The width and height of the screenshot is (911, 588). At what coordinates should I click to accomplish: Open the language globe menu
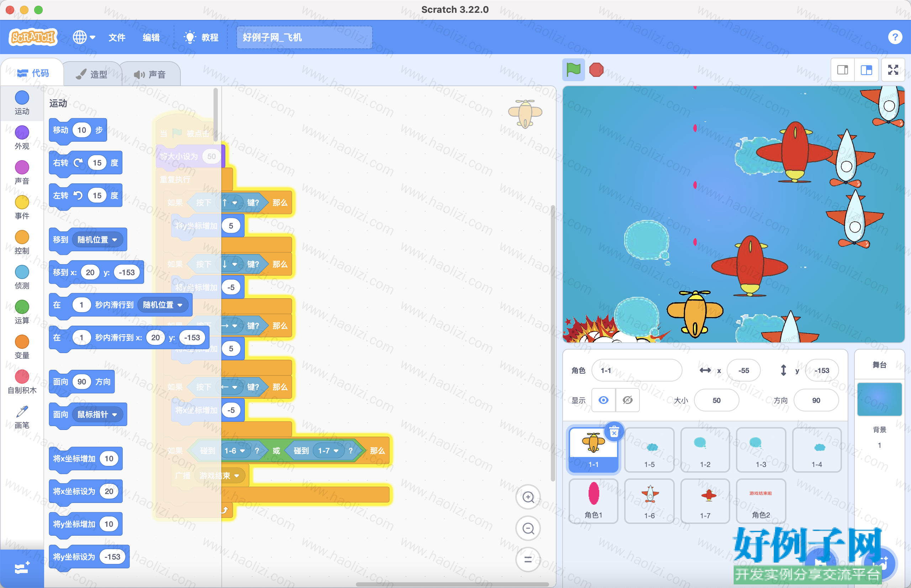point(84,37)
